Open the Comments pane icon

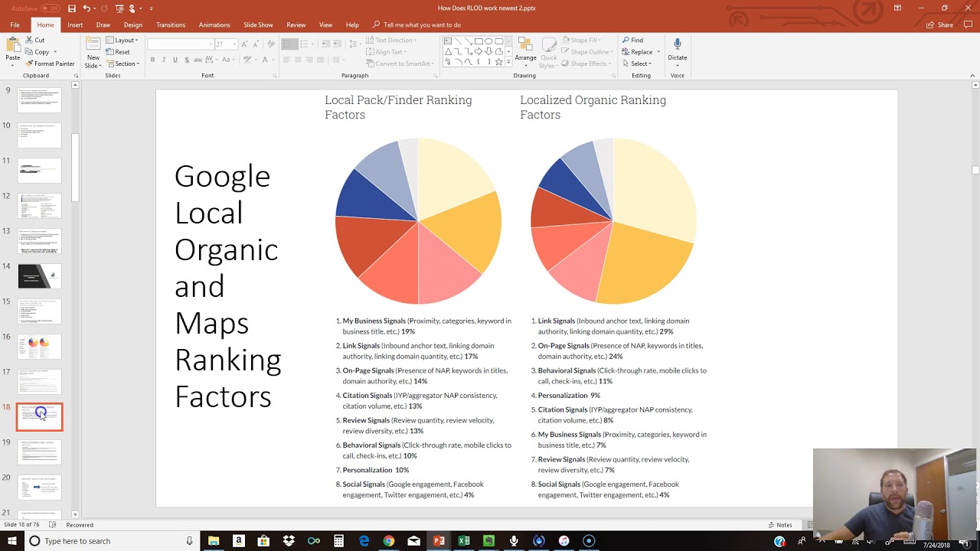point(968,24)
